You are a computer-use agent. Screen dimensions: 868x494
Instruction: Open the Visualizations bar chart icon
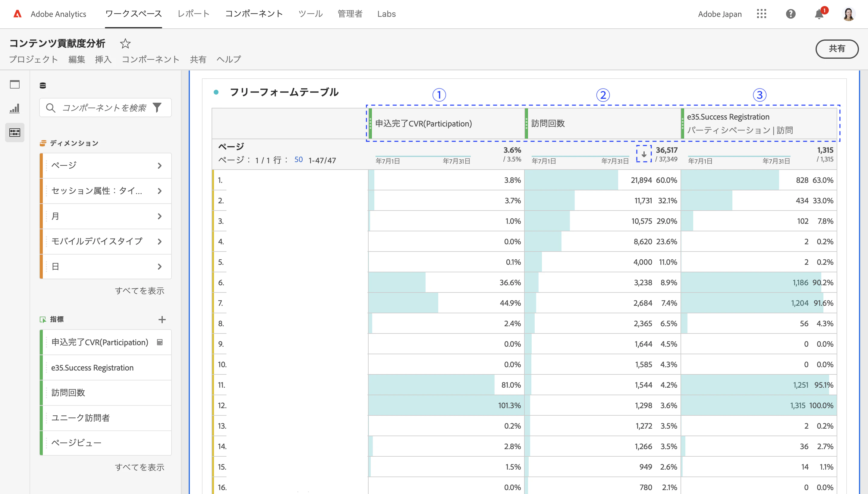[x=14, y=108]
